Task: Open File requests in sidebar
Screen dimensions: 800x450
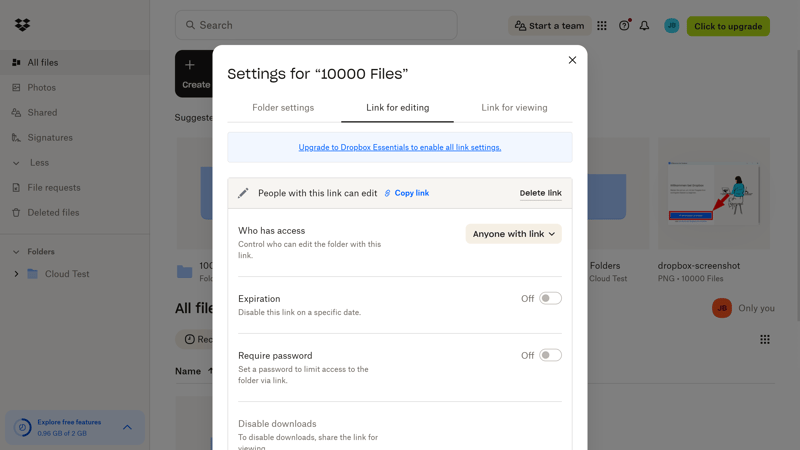Action: pos(74,188)
